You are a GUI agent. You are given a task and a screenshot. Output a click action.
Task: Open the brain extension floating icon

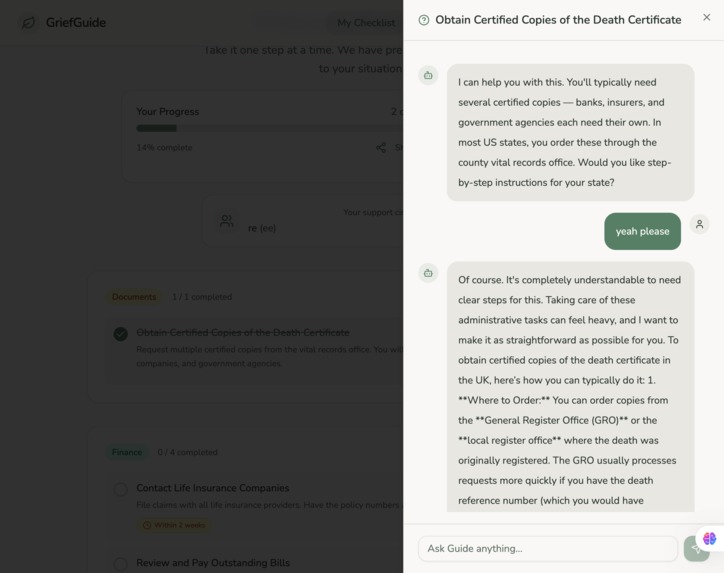point(709,538)
